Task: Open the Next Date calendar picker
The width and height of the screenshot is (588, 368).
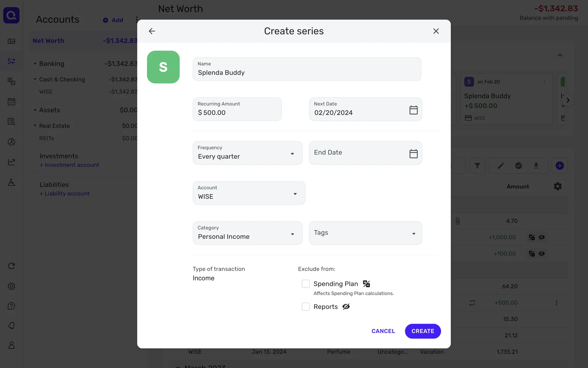Action: (x=413, y=110)
